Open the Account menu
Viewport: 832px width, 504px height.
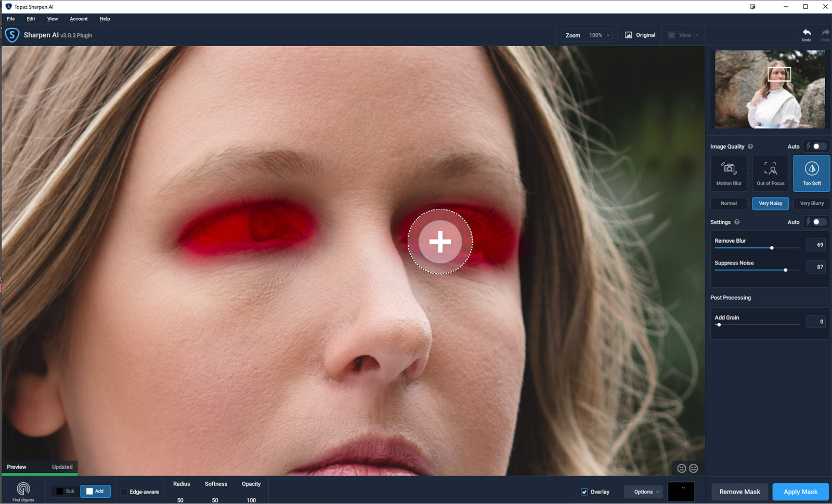pos(79,19)
